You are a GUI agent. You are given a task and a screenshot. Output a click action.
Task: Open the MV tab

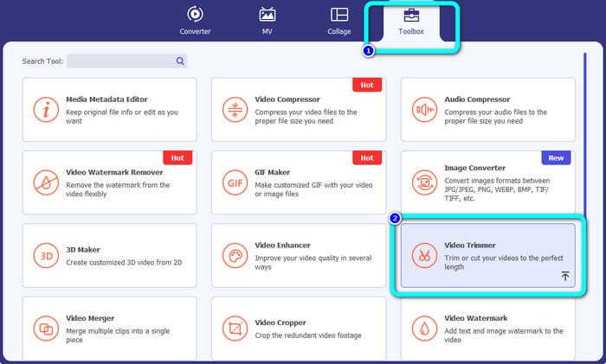point(268,21)
